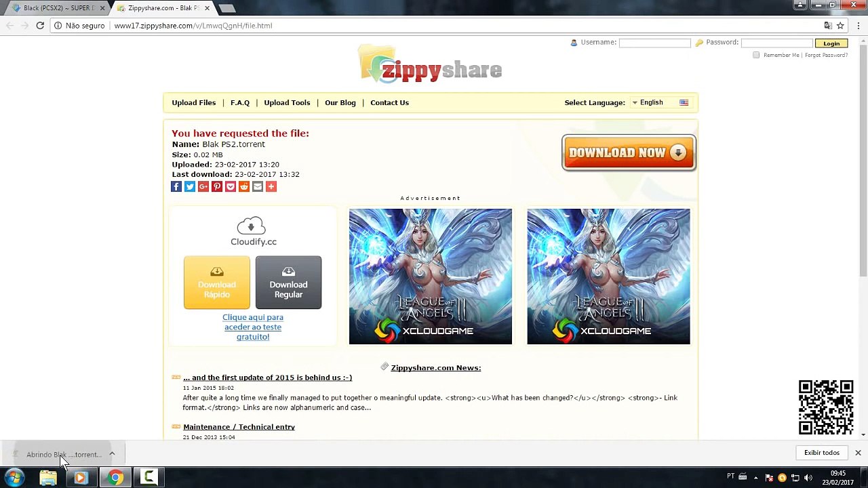Click Download Rápido yellow button

(217, 283)
